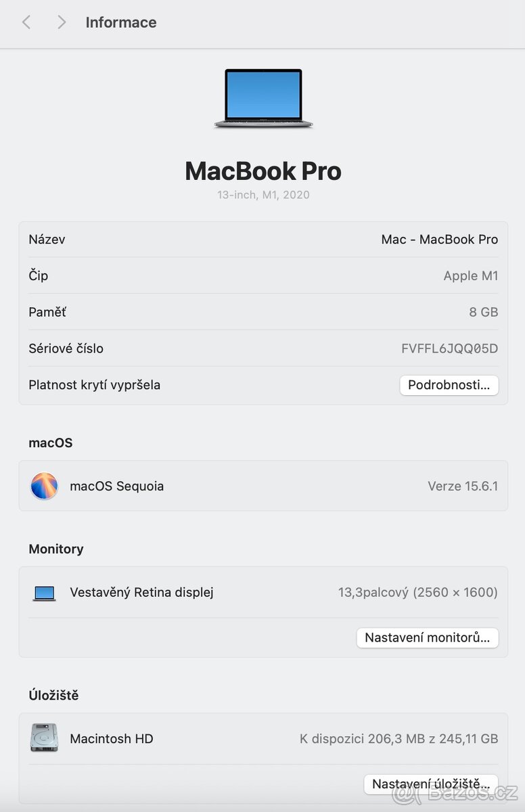Open Nastavení monitorů settings
The image size is (525, 812).
pyautogui.click(x=427, y=637)
